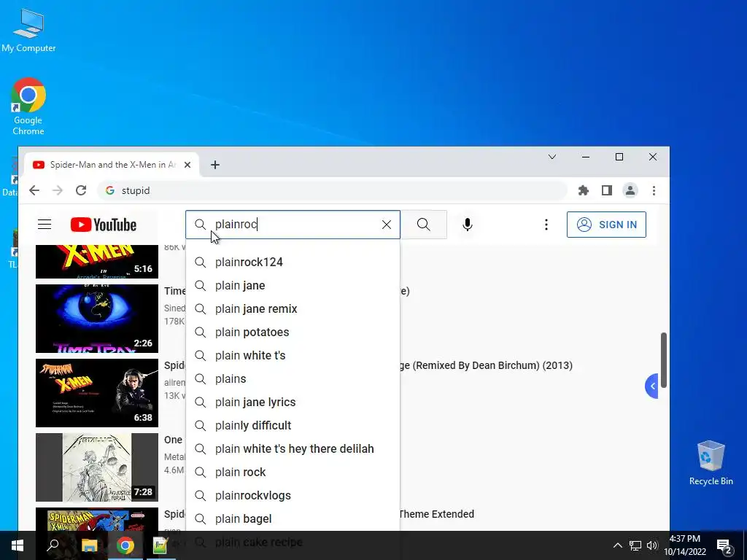Choose suggestion plainly difficult
This screenshot has width=747, height=560.
pos(293,425)
